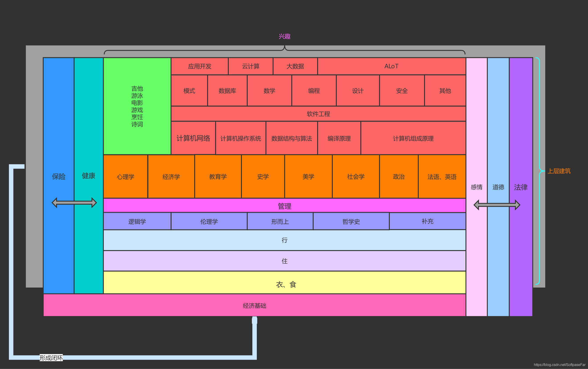Select the 社会学 orange box
The width and height of the screenshot is (588, 369).
[x=356, y=176]
